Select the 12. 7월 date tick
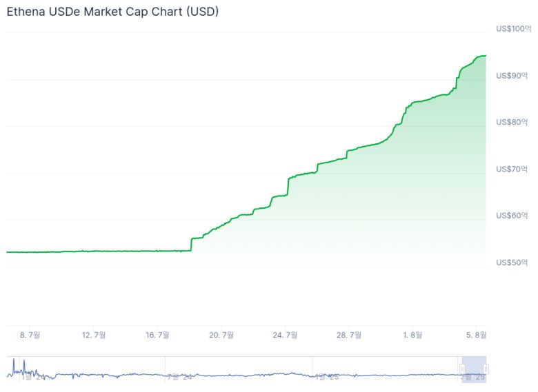The height and width of the screenshot is (392, 538). tap(94, 335)
